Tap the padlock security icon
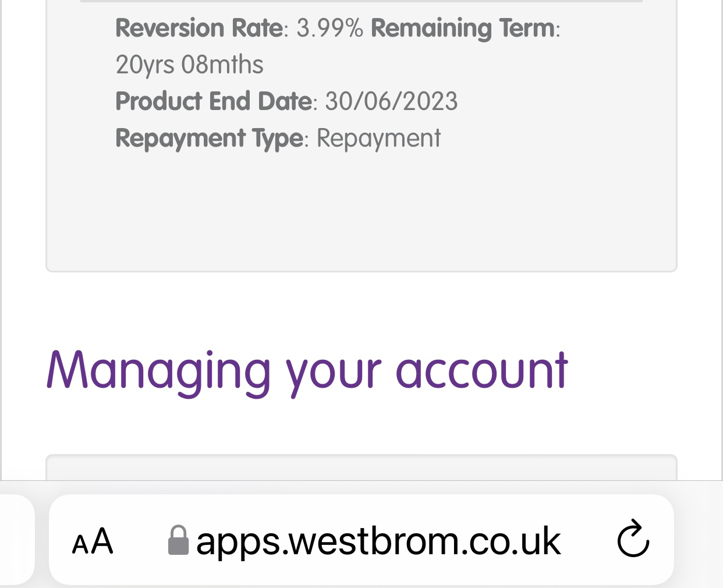 [x=178, y=540]
